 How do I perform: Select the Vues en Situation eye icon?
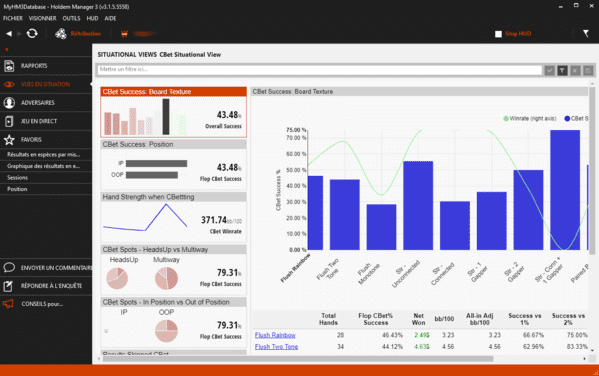[9, 84]
